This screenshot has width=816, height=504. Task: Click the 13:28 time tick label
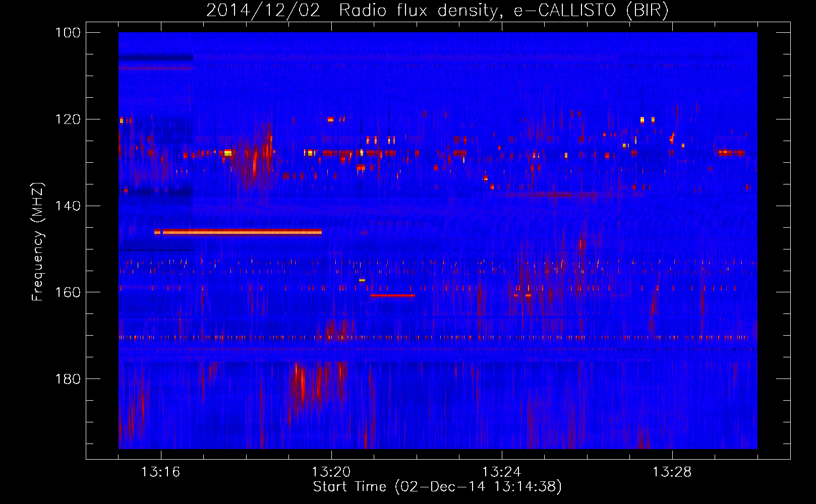click(672, 472)
